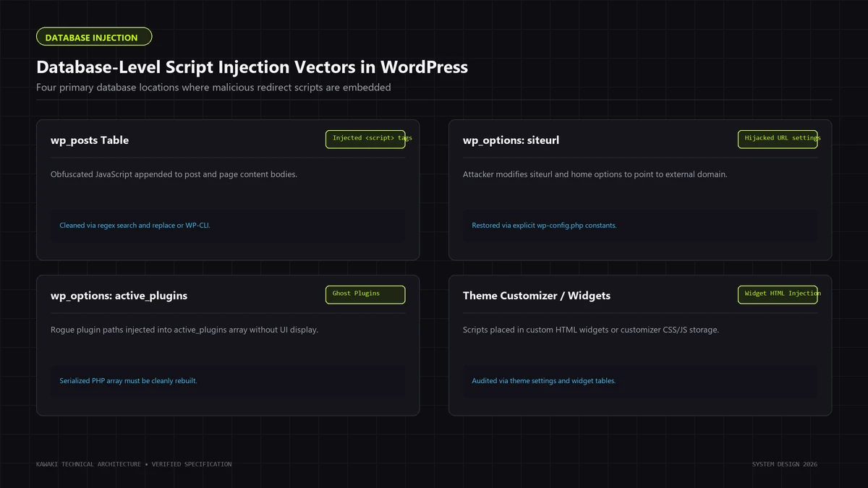Click footer 'KAWAKI TECHNICAL ARCHITECTURE' text

pyautogui.click(x=134, y=464)
